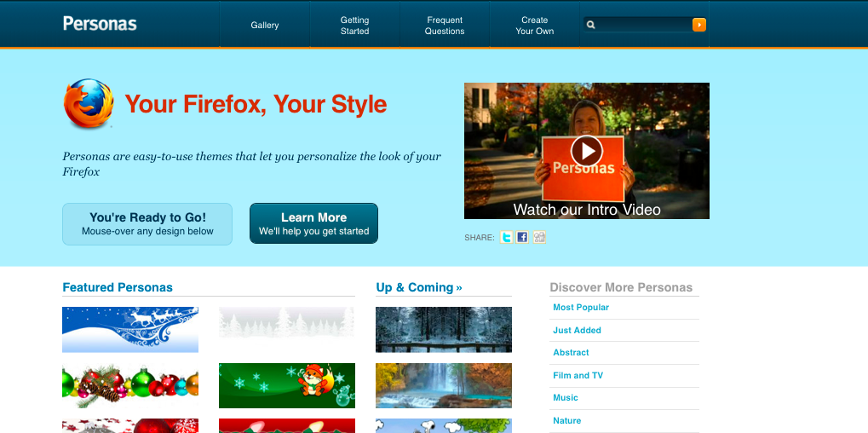
Task: Select the green fox mascot persona thumbnail
Action: coord(287,385)
